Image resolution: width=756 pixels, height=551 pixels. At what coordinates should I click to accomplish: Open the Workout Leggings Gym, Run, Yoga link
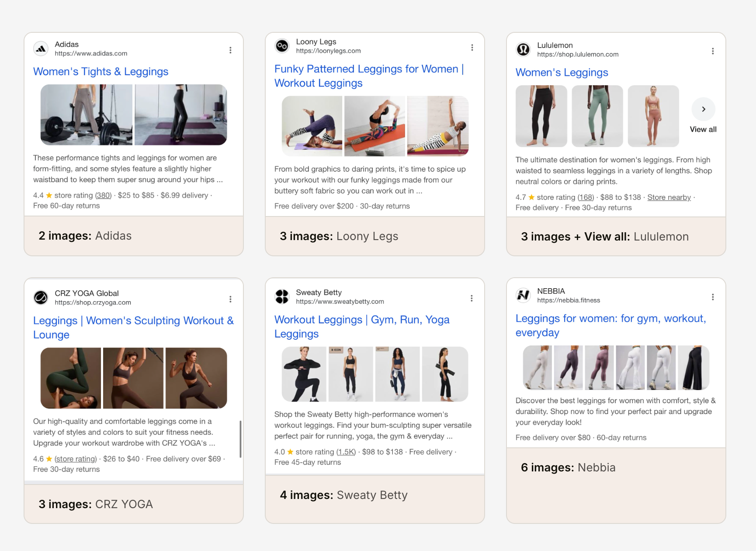pos(362,326)
